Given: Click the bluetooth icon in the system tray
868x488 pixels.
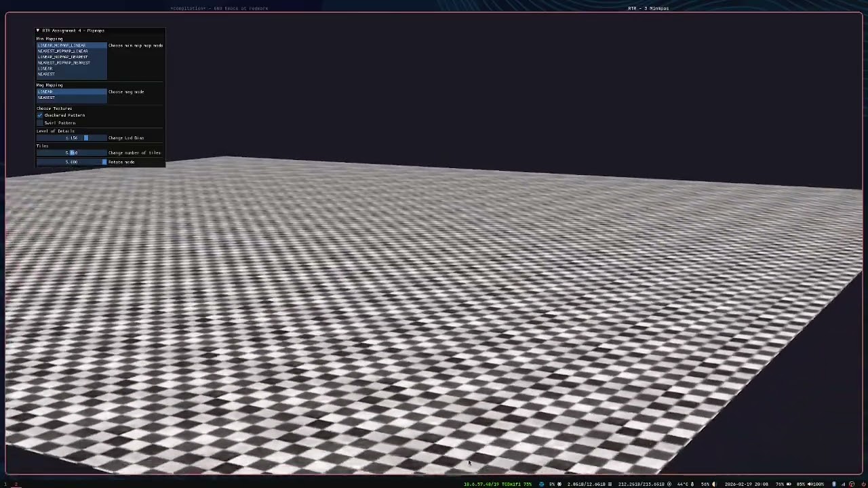Looking at the screenshot, I should click(x=834, y=484).
